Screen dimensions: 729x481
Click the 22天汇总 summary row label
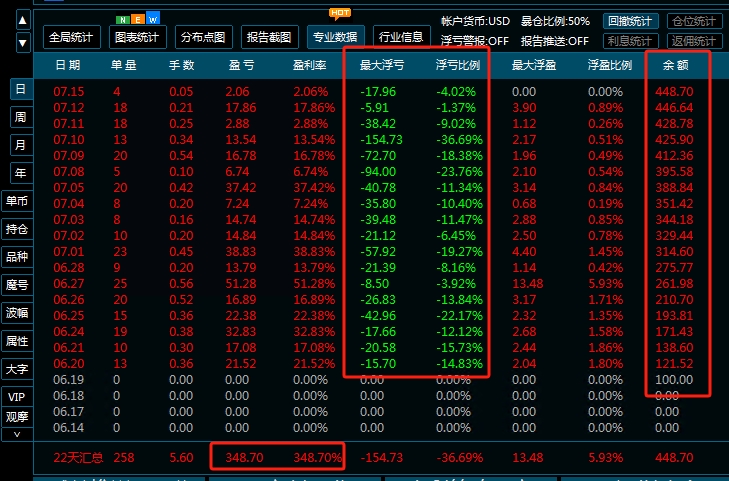coord(78,458)
